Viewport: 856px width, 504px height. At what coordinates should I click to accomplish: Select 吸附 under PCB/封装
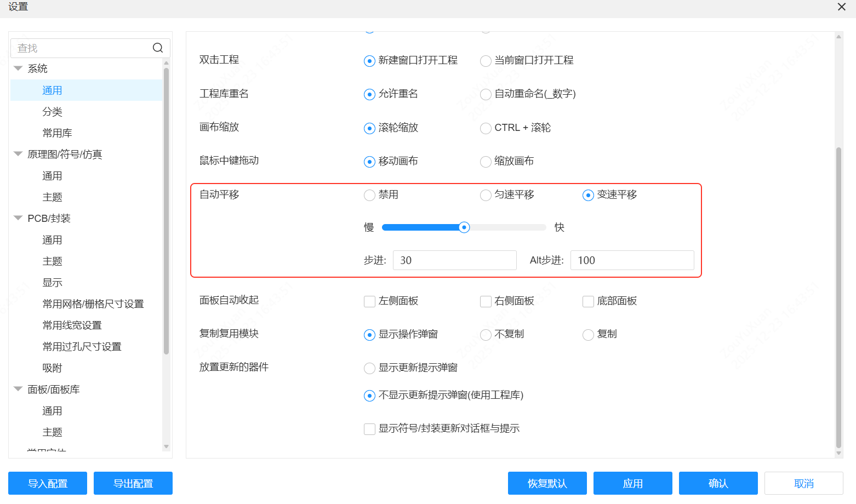pos(52,368)
